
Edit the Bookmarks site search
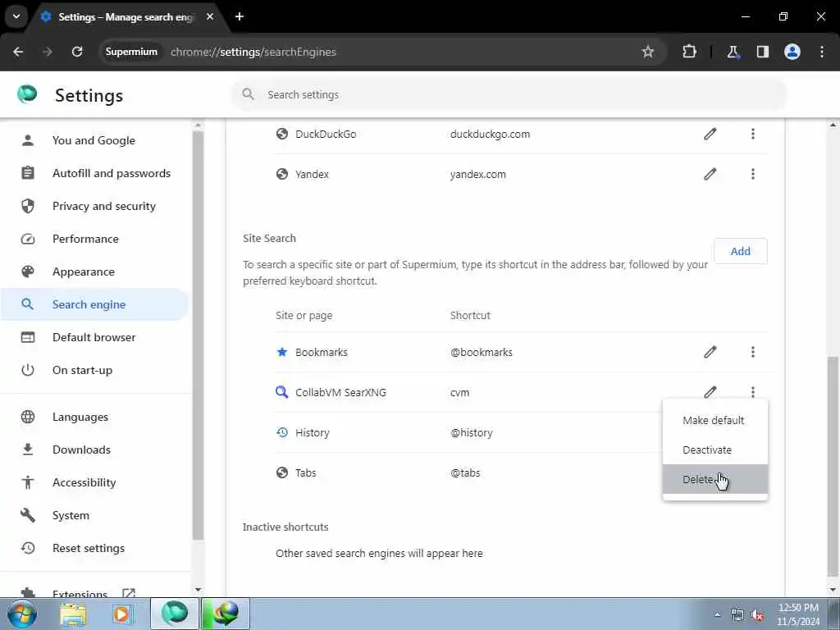point(710,352)
